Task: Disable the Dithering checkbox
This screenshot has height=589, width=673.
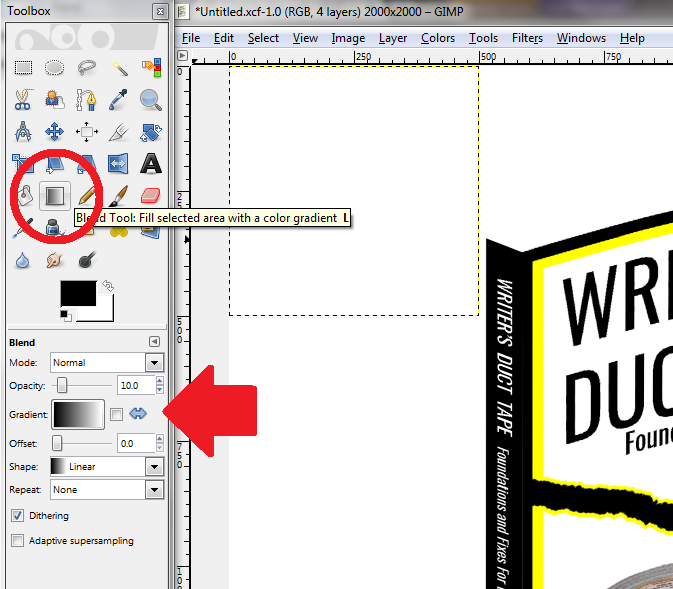Action: pos(18,516)
